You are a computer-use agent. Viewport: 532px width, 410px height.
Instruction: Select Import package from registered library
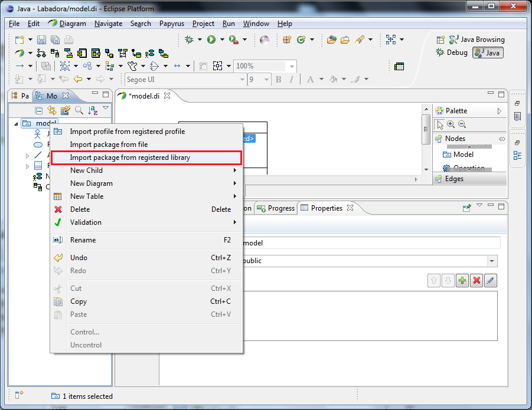(130, 158)
